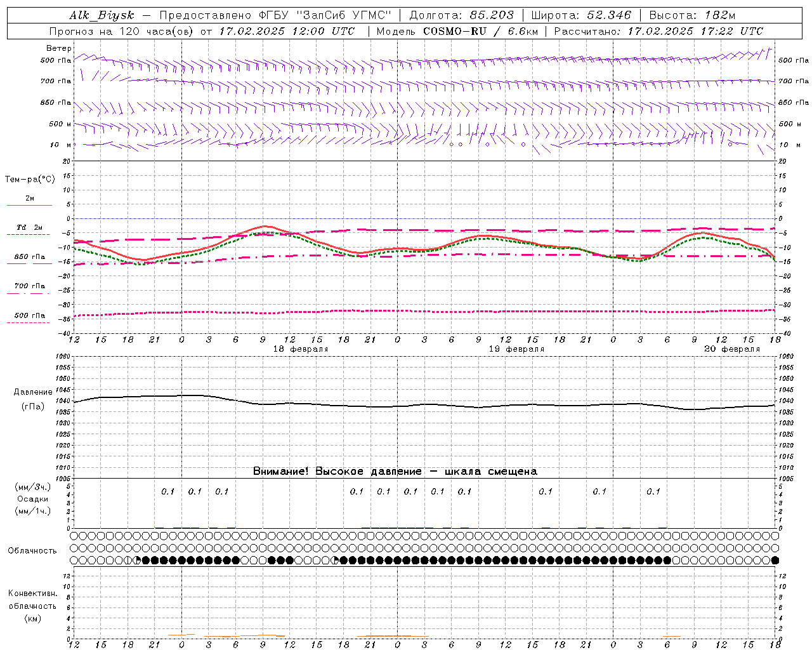This screenshot has width=812, height=650.
Task: Select the 'Долгота: 85.203' longitude value
Action: point(461,15)
